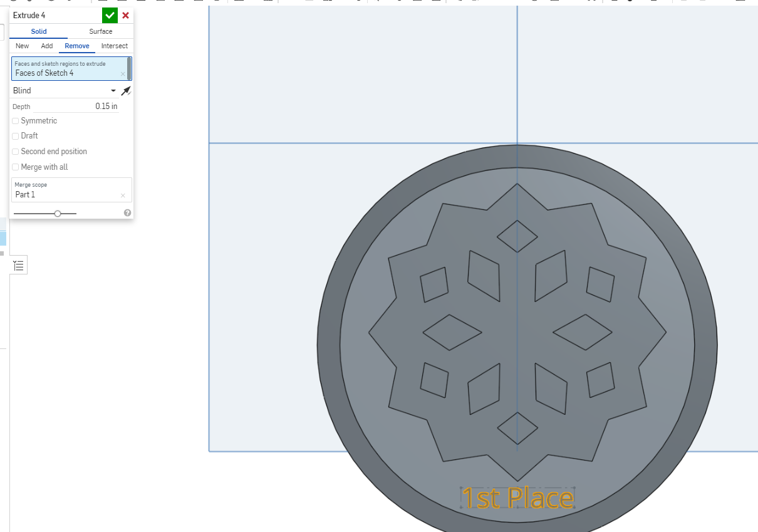Switch to the Surface tab
758x532 pixels.
coord(100,31)
